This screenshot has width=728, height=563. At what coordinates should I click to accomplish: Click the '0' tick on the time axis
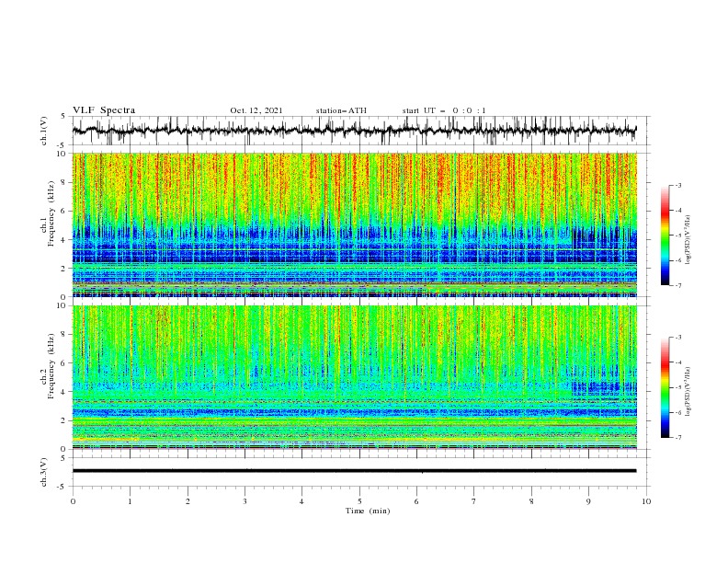73,501
